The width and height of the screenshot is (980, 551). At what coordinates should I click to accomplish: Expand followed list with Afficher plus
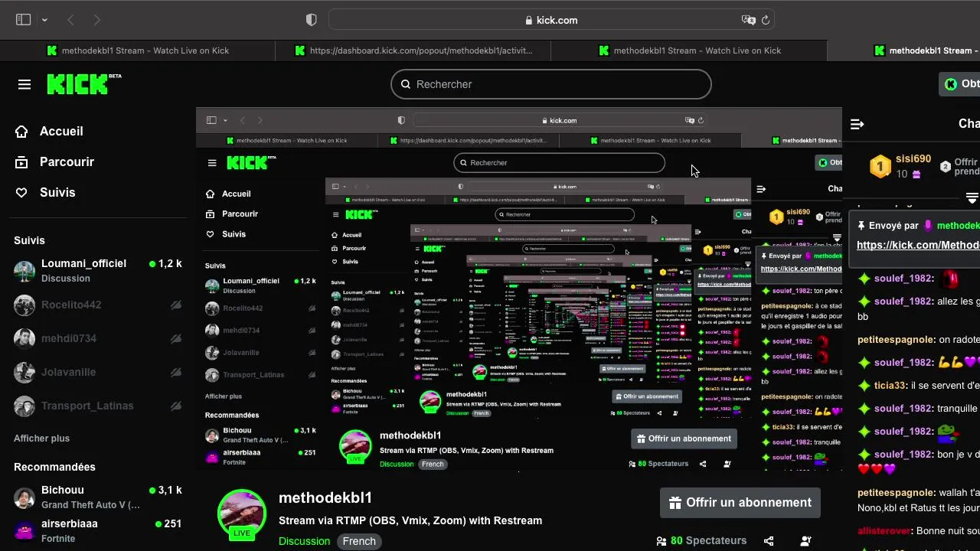click(x=41, y=439)
